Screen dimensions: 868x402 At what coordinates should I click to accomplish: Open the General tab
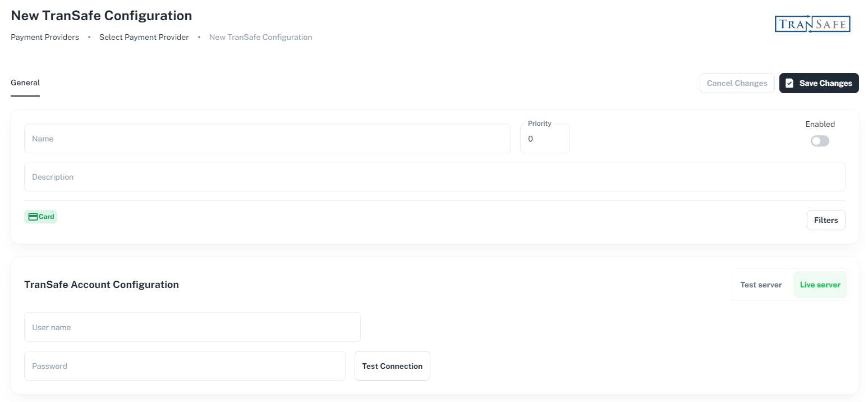[x=25, y=83]
